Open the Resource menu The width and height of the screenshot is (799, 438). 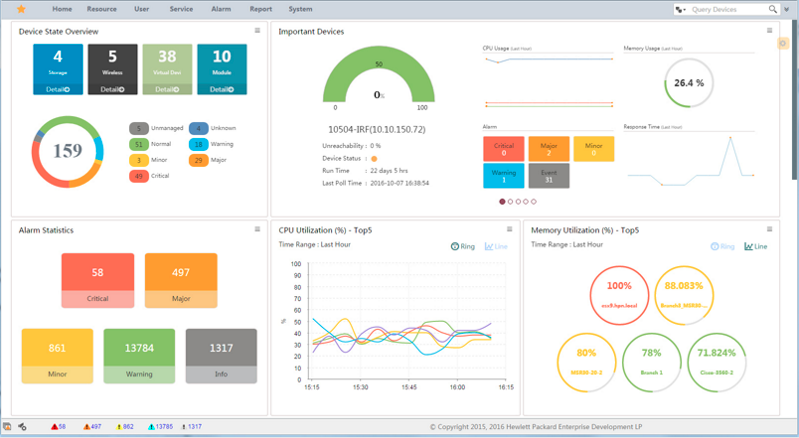101,8
